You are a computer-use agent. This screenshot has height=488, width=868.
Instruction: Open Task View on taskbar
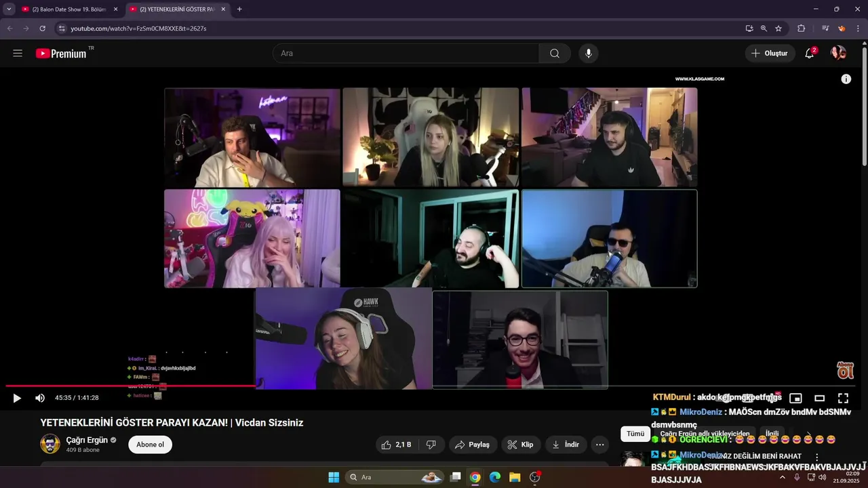[x=456, y=477]
